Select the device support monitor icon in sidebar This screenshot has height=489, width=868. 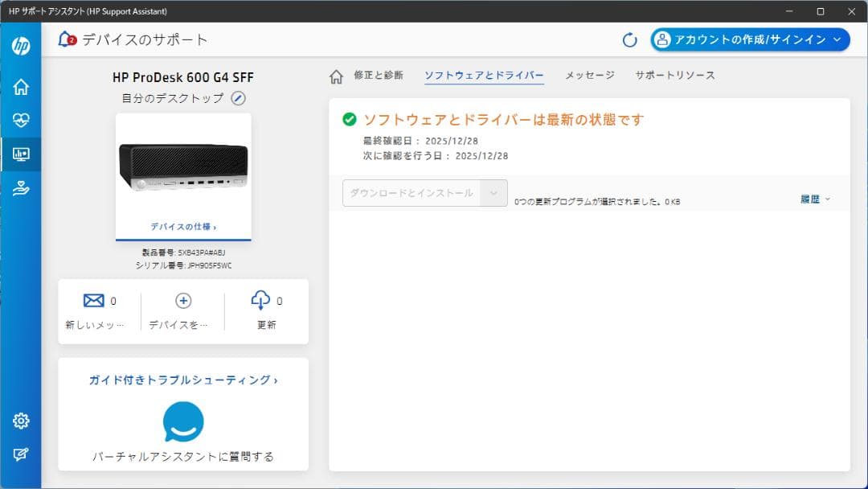point(21,154)
